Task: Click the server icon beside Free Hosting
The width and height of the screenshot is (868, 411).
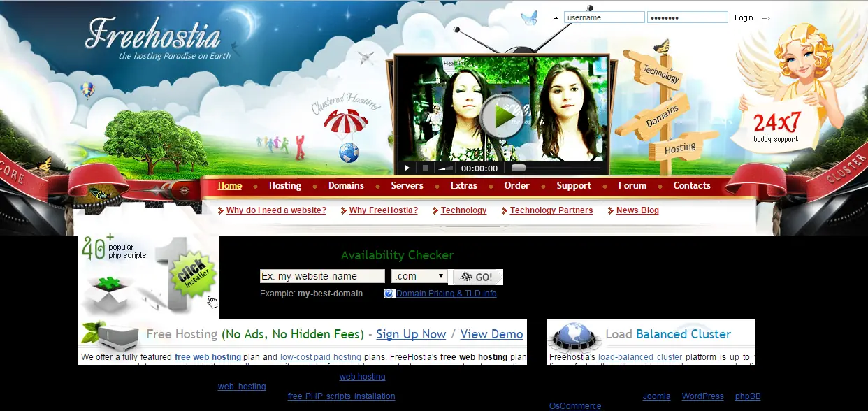Action: tap(112, 336)
